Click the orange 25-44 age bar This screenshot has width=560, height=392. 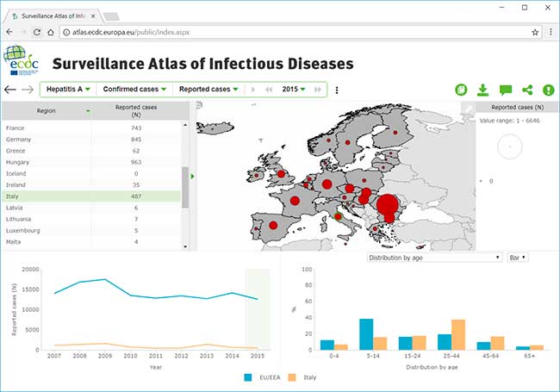pyautogui.click(x=458, y=334)
